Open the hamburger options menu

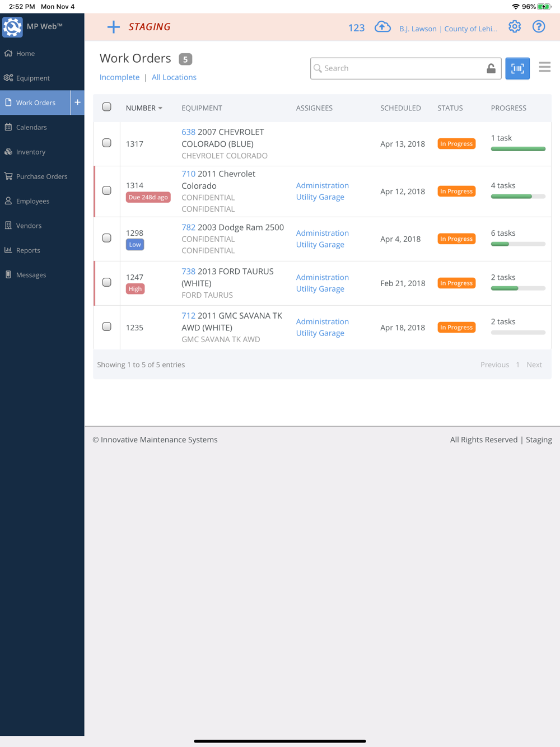click(545, 67)
